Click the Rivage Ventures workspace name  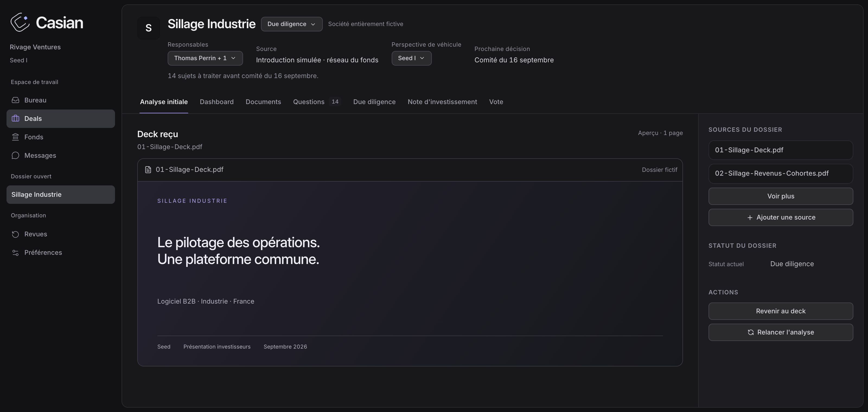(35, 47)
